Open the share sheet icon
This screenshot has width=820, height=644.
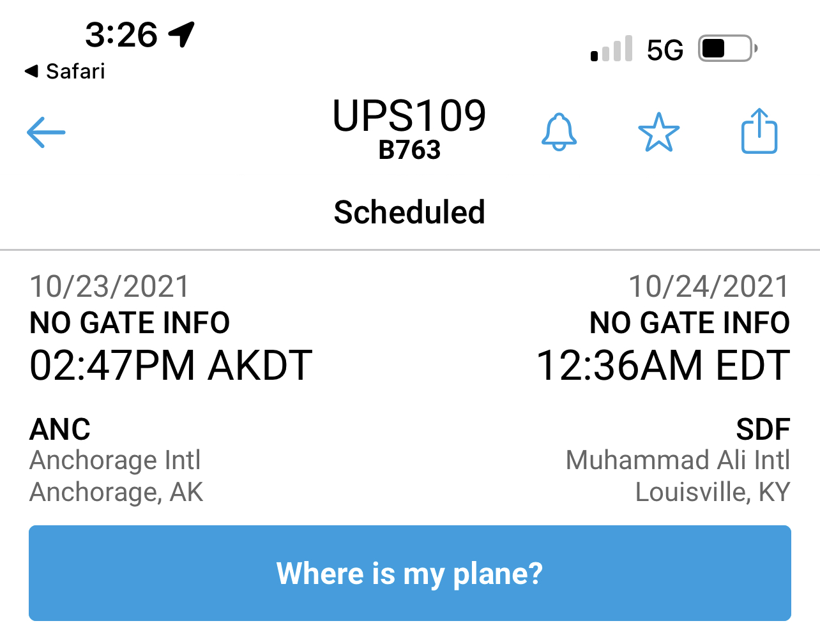coord(759,131)
